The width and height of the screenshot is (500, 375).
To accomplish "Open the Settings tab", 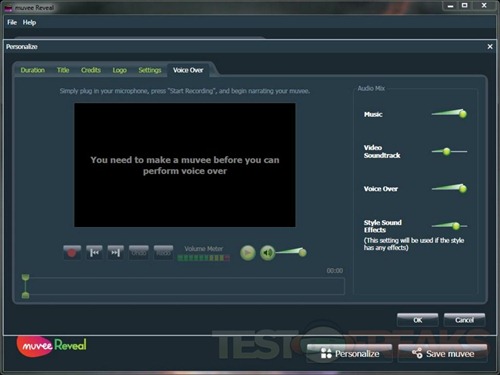I will click(x=150, y=70).
